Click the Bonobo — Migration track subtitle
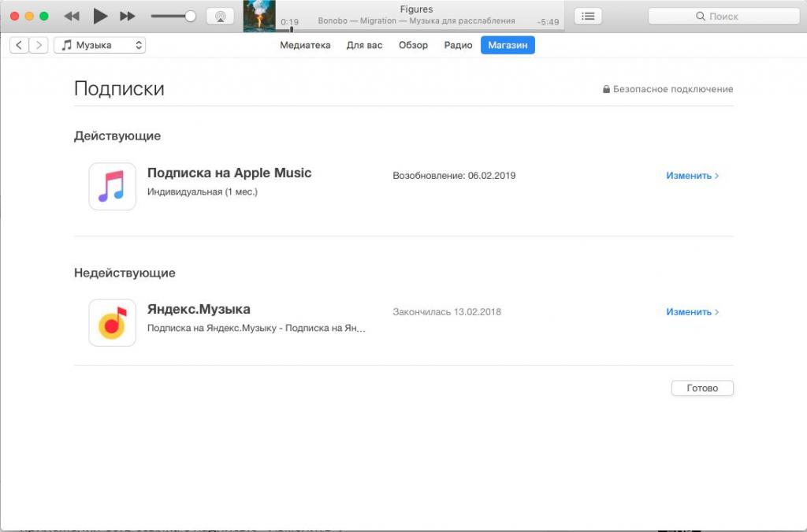 click(416, 21)
